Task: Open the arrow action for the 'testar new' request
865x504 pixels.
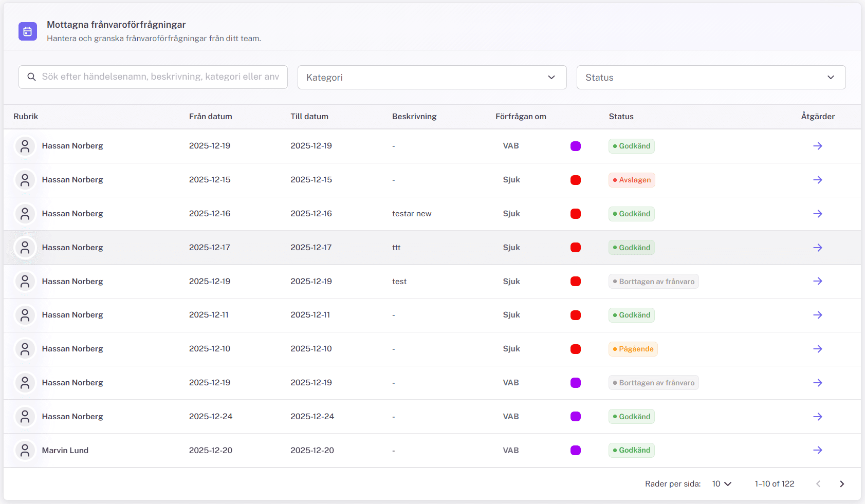Action: point(817,214)
